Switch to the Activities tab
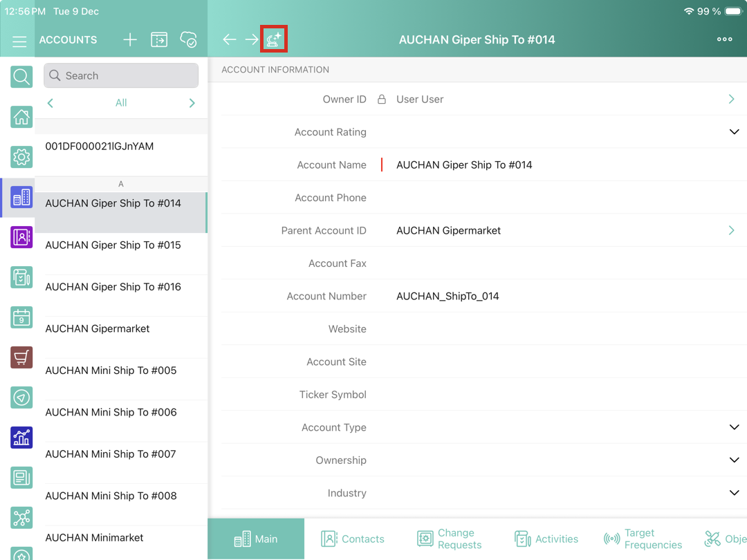This screenshot has width=747, height=560. point(546,539)
